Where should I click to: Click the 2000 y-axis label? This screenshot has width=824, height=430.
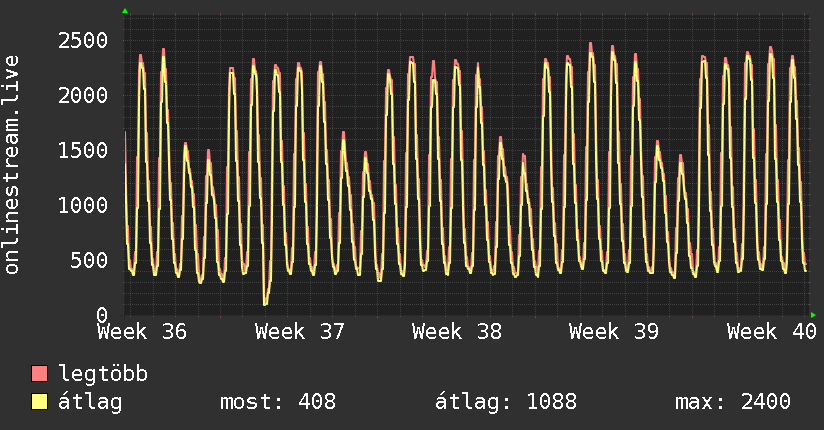[x=83, y=96]
